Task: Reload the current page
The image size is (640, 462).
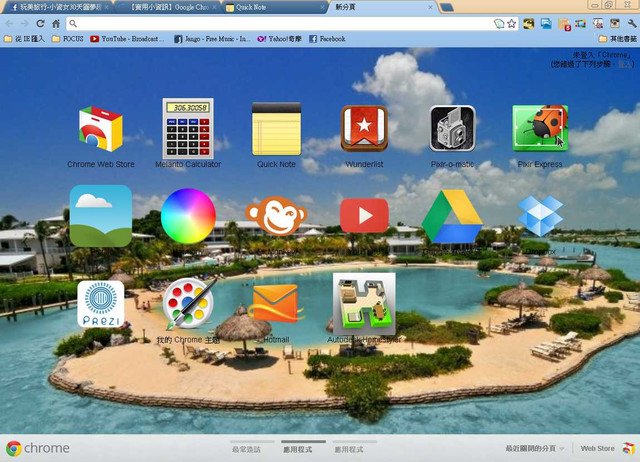Action: (40, 23)
